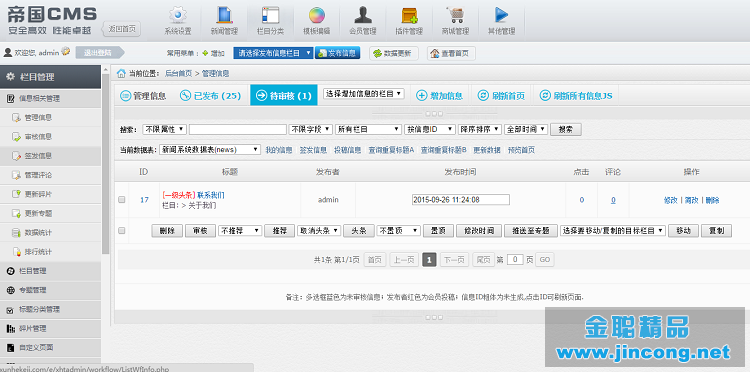Expand 标题分类管理 sidebar item

[x=50, y=309]
